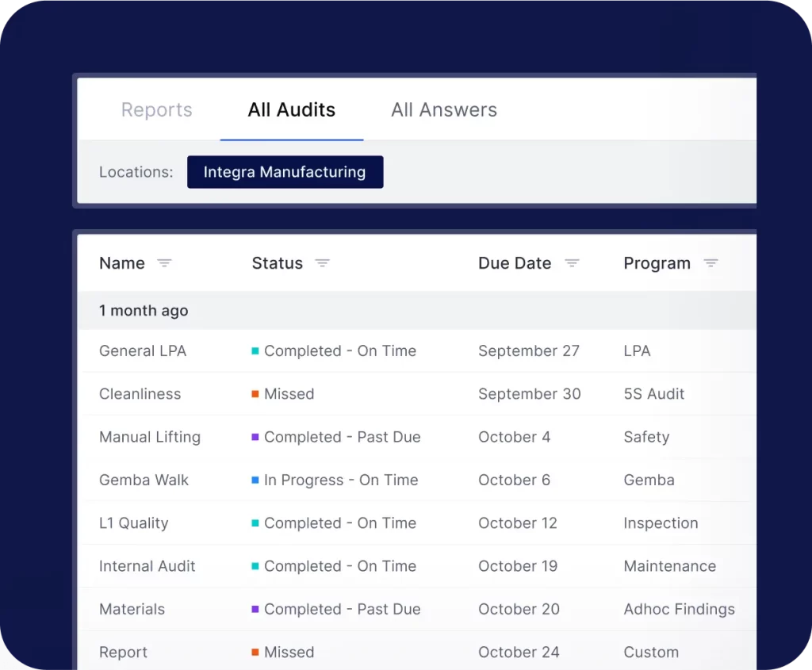This screenshot has height=670, width=812.
Task: Switch to the Reports tab
Action: tap(156, 109)
